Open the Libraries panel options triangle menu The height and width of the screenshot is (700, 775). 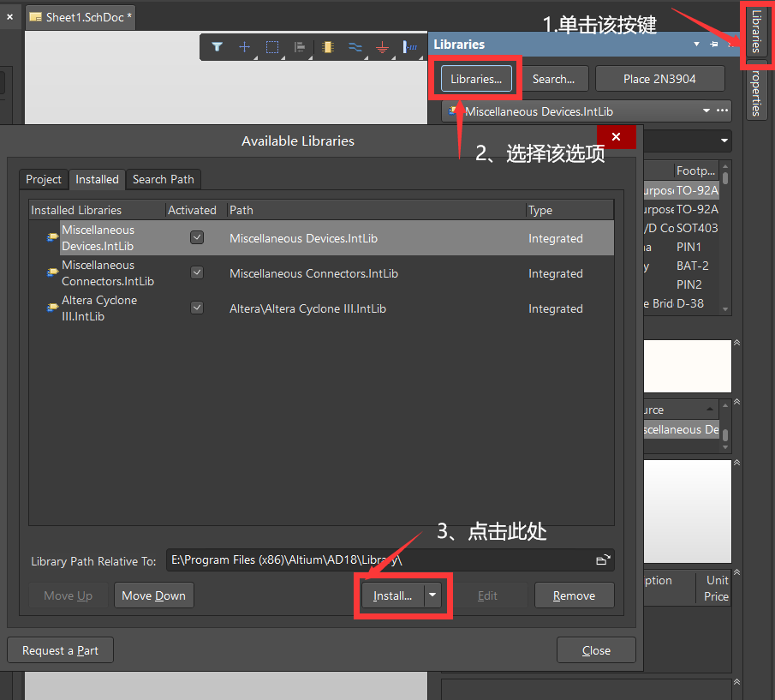(696, 45)
